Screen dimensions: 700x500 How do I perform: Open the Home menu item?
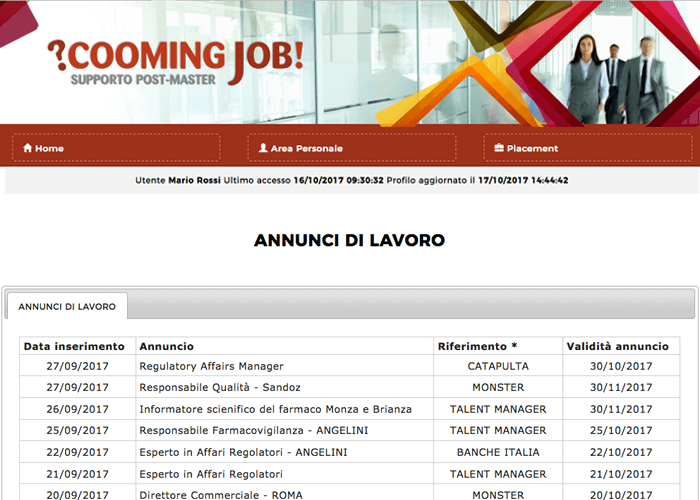(x=116, y=148)
